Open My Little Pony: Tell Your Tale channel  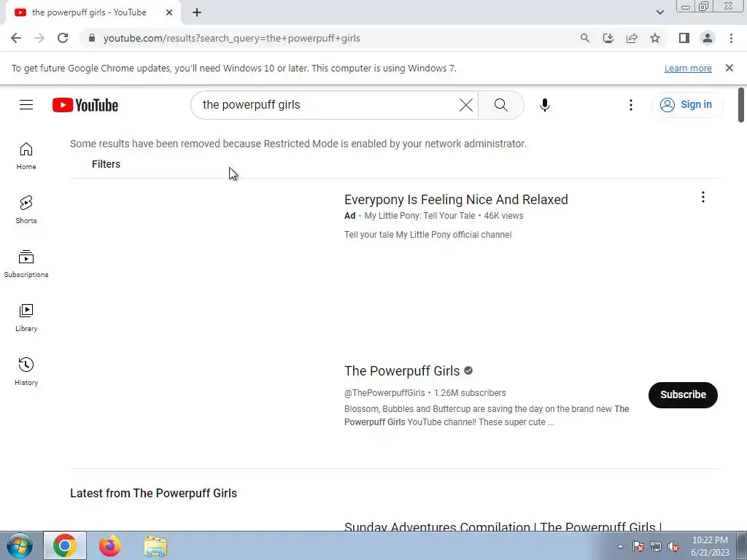point(419,216)
